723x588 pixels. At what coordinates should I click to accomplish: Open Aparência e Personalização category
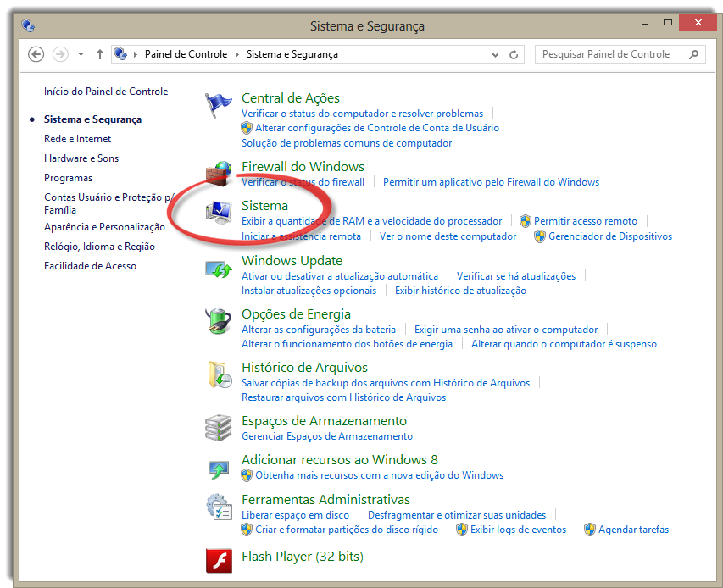pyautogui.click(x=104, y=227)
